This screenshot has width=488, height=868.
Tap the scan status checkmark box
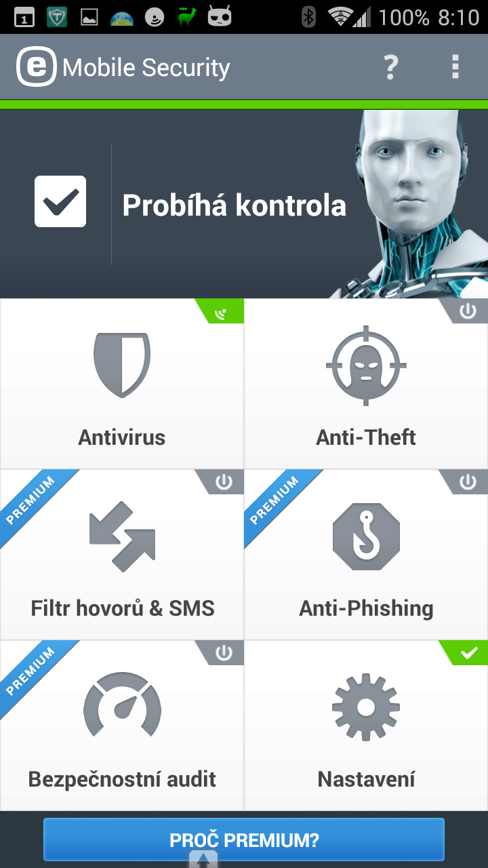[60, 201]
